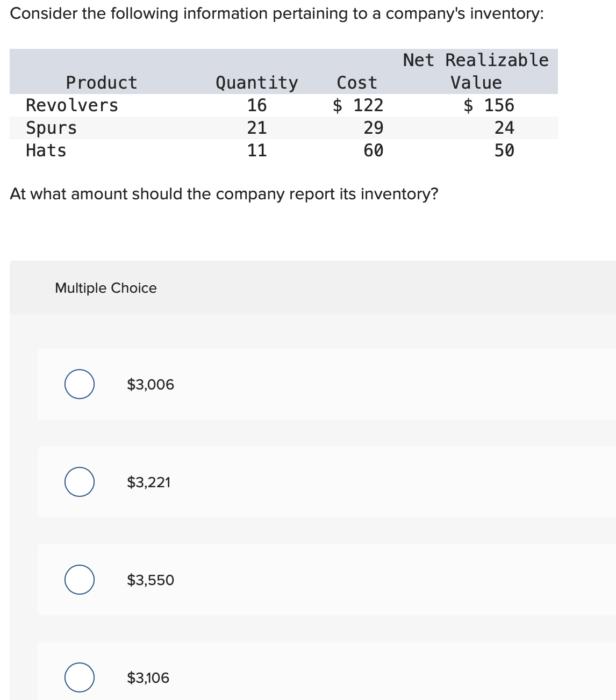Mark the $3,550 radio button

coord(80,580)
